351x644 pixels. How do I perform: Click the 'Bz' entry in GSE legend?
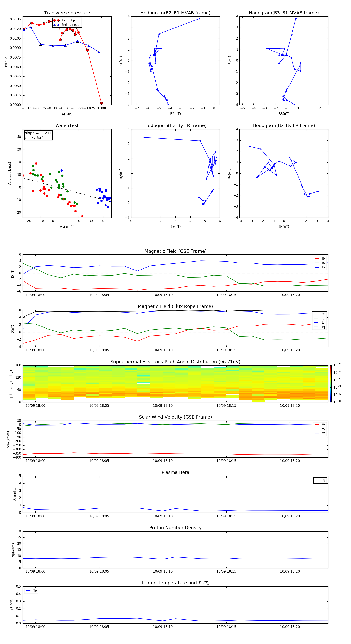[320, 267]
